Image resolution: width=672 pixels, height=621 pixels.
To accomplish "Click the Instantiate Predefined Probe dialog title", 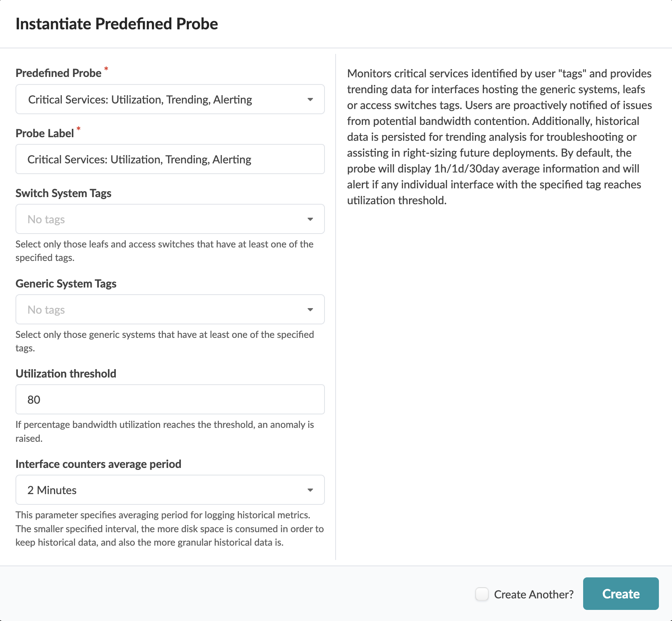I will click(x=117, y=24).
